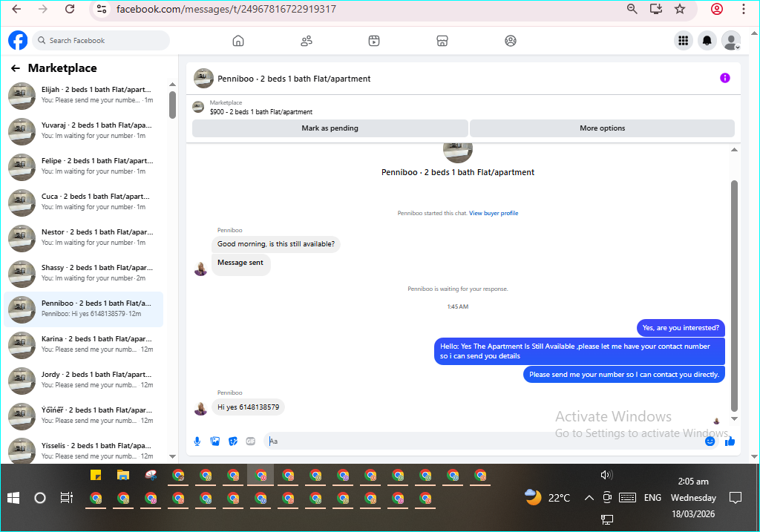Open the Groups tab icon
760x532 pixels.
[511, 41]
